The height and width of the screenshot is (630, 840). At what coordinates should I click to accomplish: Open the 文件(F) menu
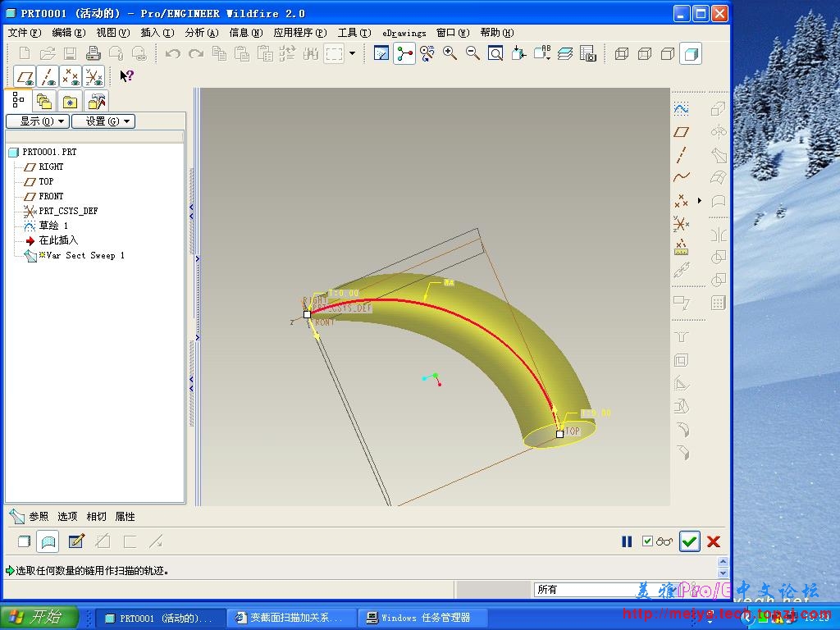pyautogui.click(x=25, y=33)
